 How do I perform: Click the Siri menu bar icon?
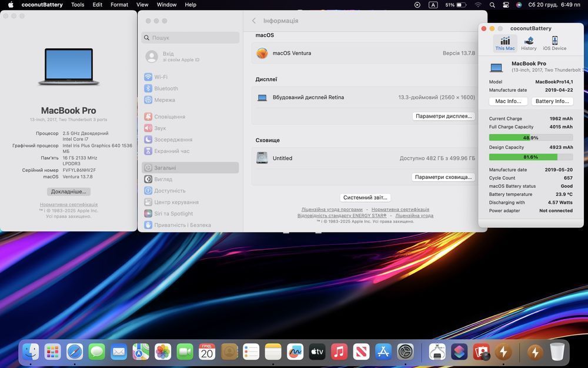[x=519, y=5]
